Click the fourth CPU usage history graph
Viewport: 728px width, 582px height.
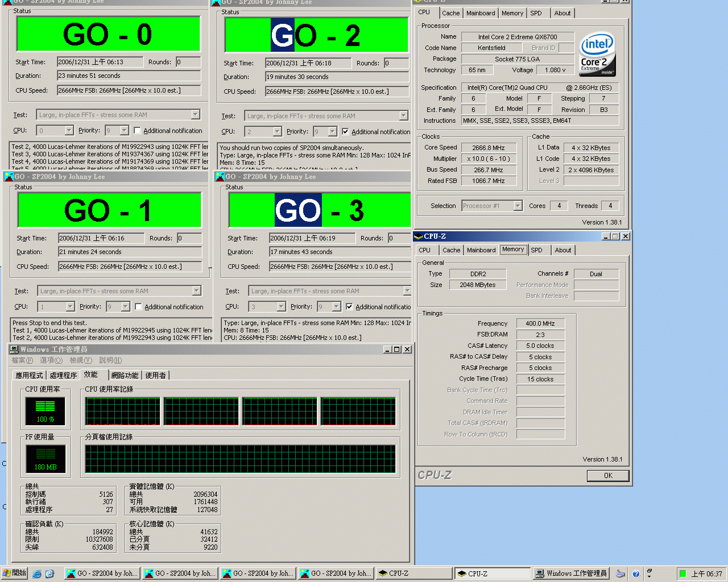(358, 411)
